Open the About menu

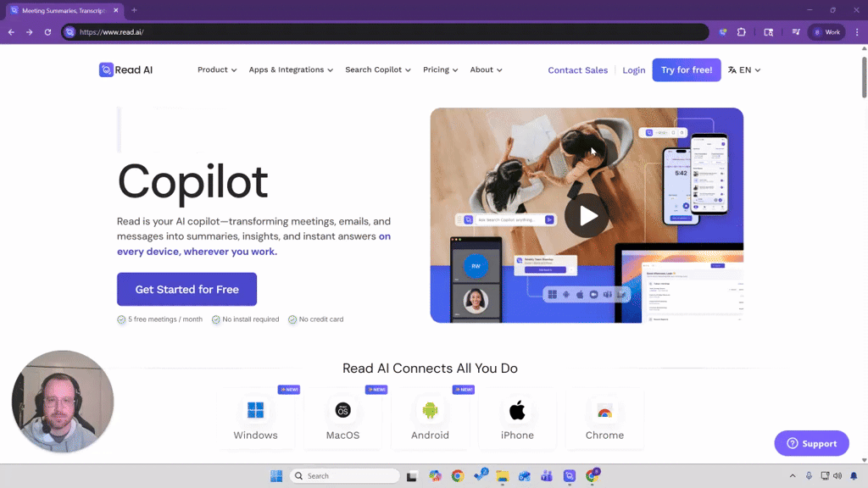point(486,70)
